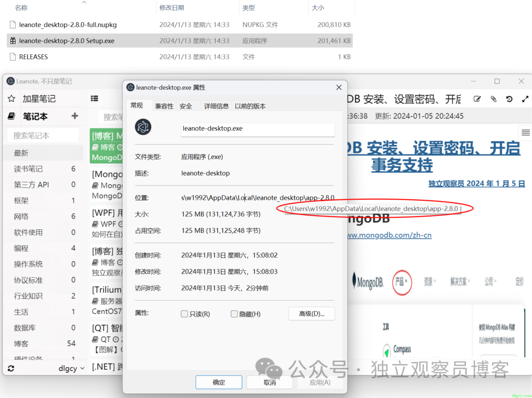The width and height of the screenshot is (532, 398).
Task: Click the file name field leanote-desktop.exe
Action: [258, 129]
